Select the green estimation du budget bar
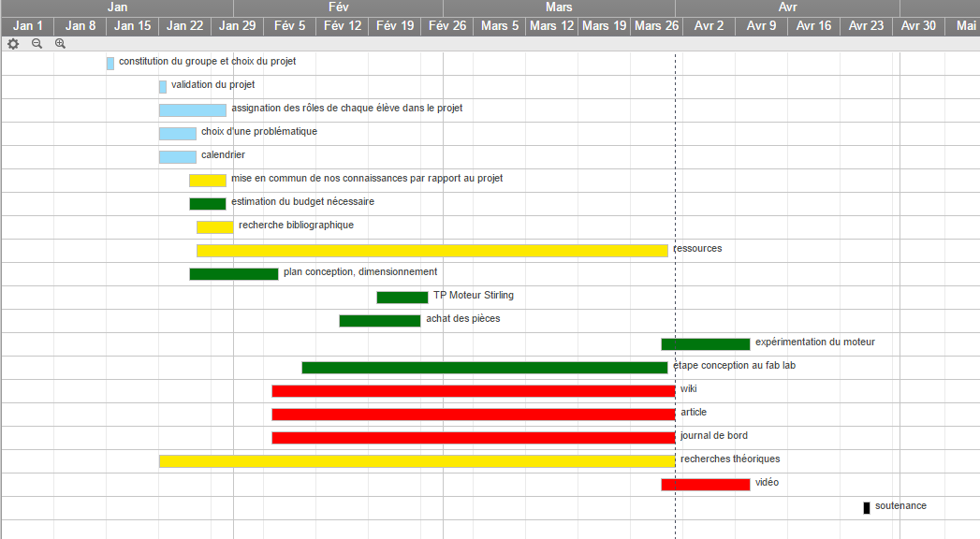The image size is (980, 539). [x=207, y=203]
